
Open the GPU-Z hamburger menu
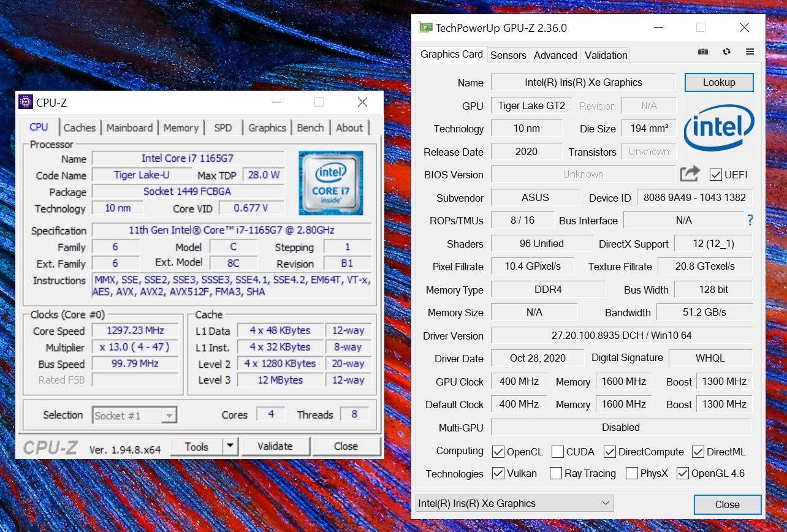pyautogui.click(x=750, y=52)
